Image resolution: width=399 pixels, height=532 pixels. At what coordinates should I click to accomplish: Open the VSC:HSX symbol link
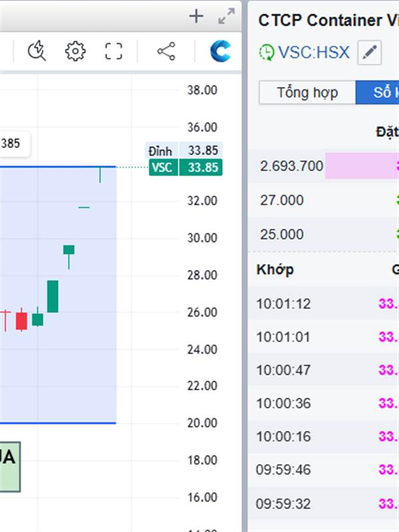pos(313,53)
